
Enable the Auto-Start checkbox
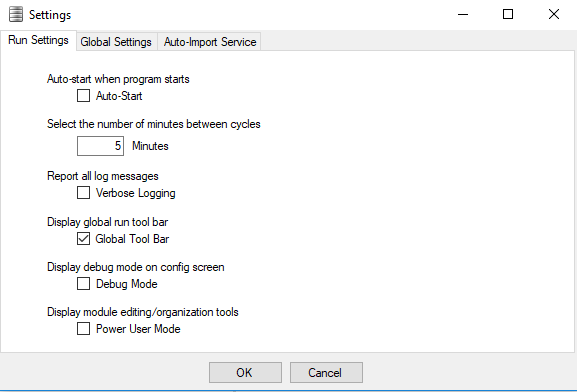tap(84, 96)
